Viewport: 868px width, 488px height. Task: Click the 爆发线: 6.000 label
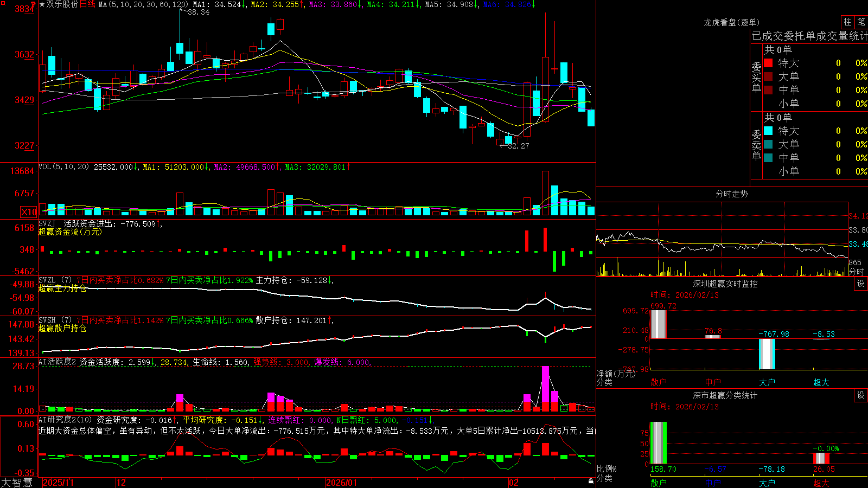[342, 362]
